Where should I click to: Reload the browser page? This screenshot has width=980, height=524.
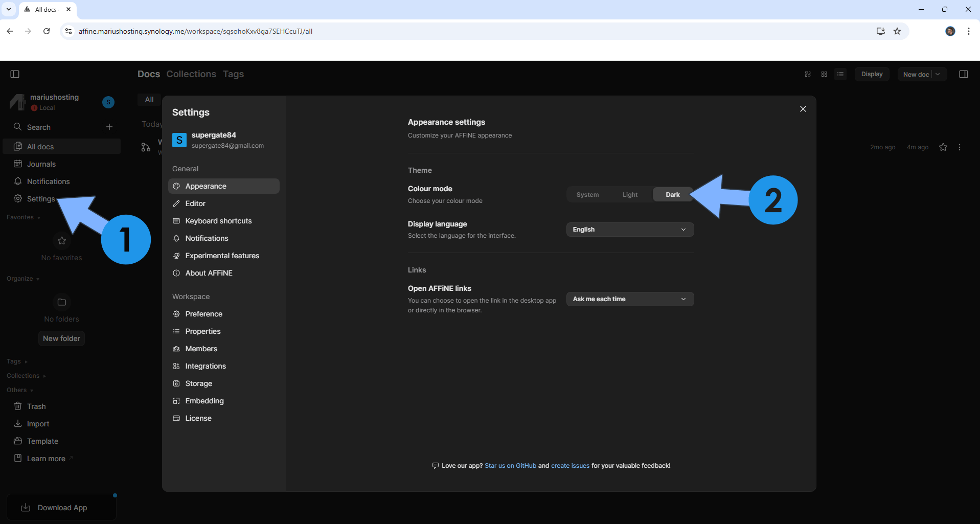click(47, 31)
